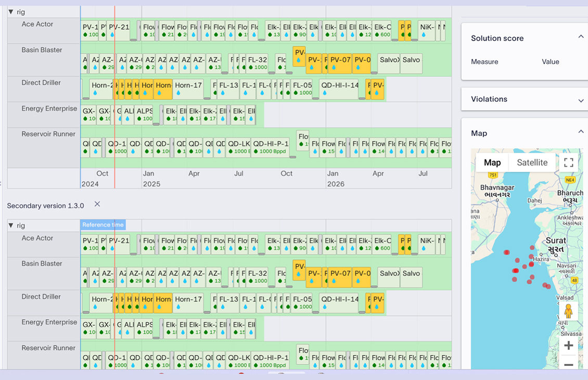The width and height of the screenshot is (588, 380).
Task: Close the Secondary version 1.3.0 comparison
Action: [x=97, y=204]
